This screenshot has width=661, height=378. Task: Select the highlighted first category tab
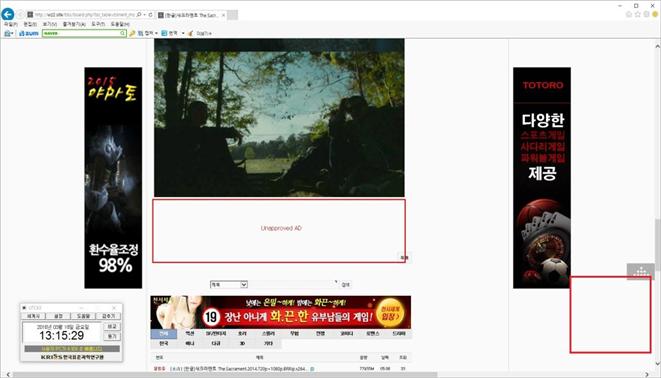coord(164,334)
